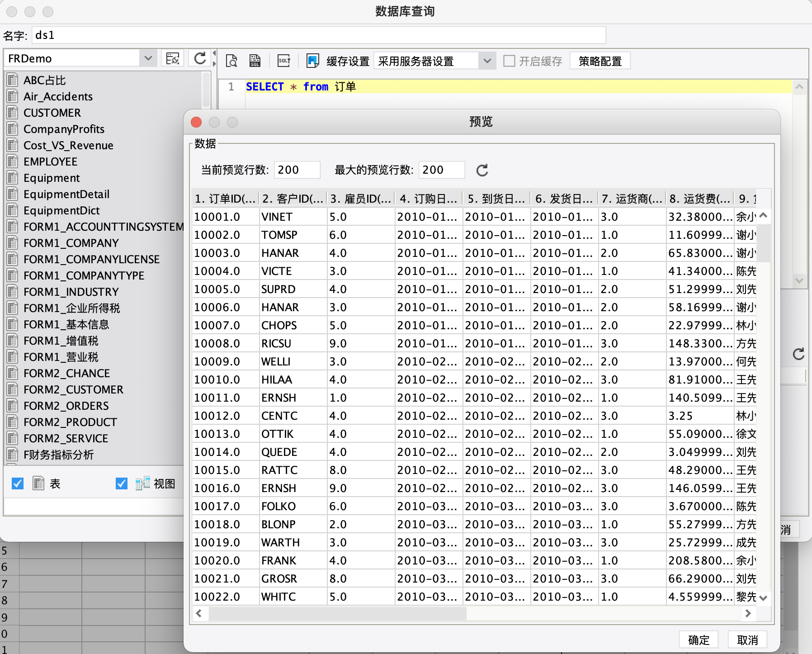812x654 pixels.
Task: Select the Cost_VS_Revenue table
Action: [68, 145]
